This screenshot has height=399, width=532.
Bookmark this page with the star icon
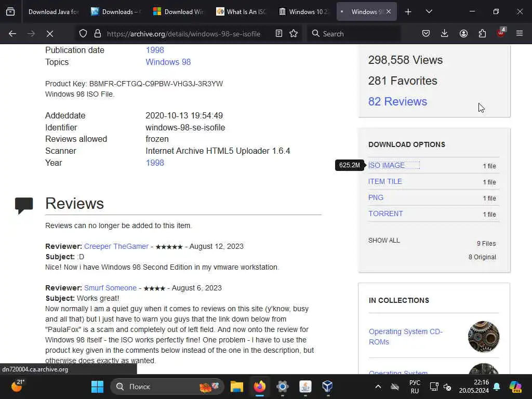click(294, 34)
